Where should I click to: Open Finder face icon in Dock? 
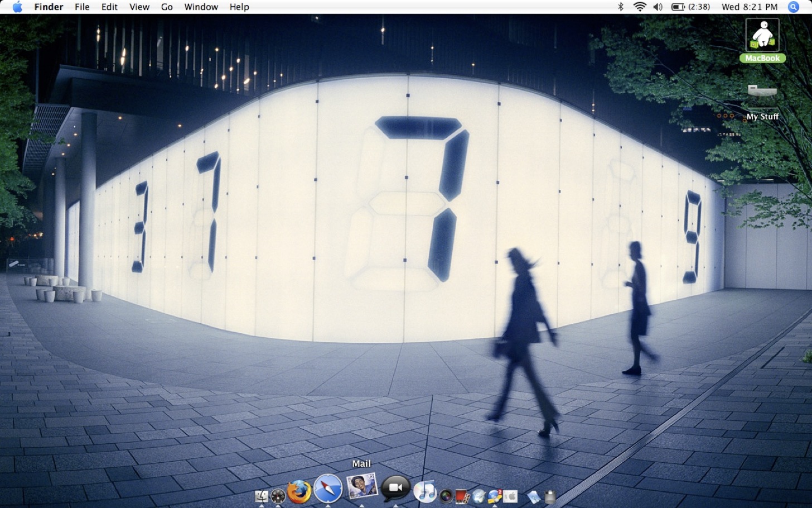[x=262, y=496]
